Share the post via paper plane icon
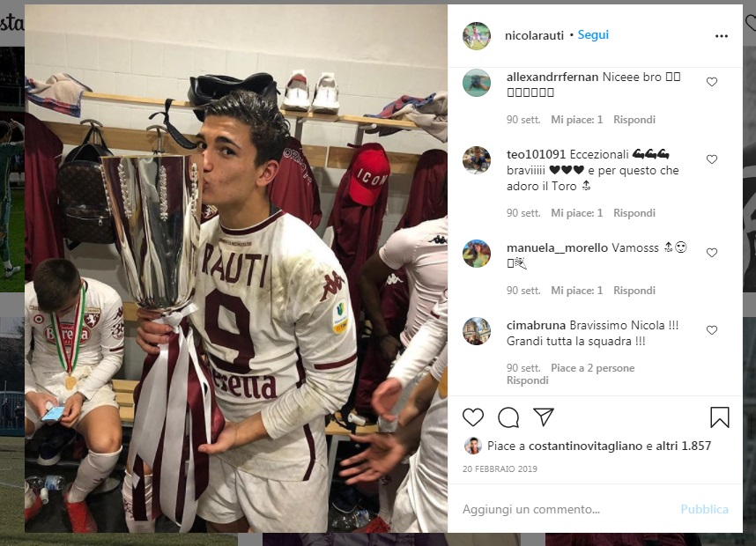 pos(544,417)
